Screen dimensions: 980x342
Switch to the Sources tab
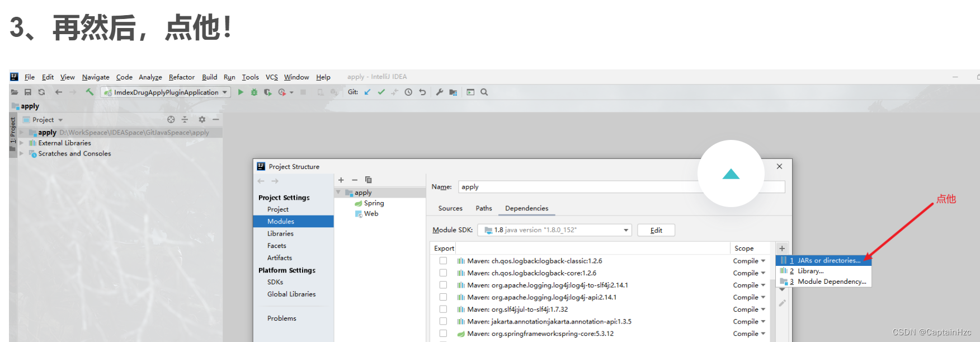click(450, 208)
